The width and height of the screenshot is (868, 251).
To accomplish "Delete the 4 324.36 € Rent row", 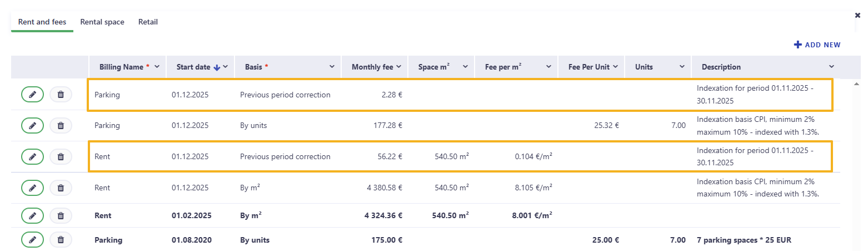I will pyautogui.click(x=61, y=215).
